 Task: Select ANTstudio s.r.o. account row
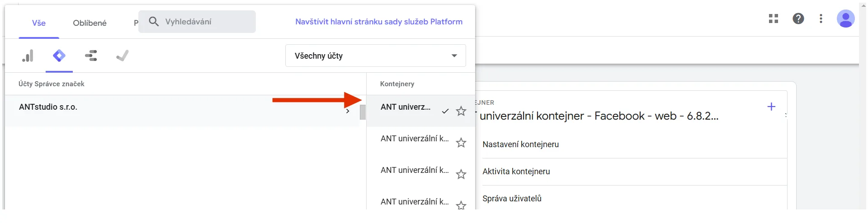(x=182, y=111)
